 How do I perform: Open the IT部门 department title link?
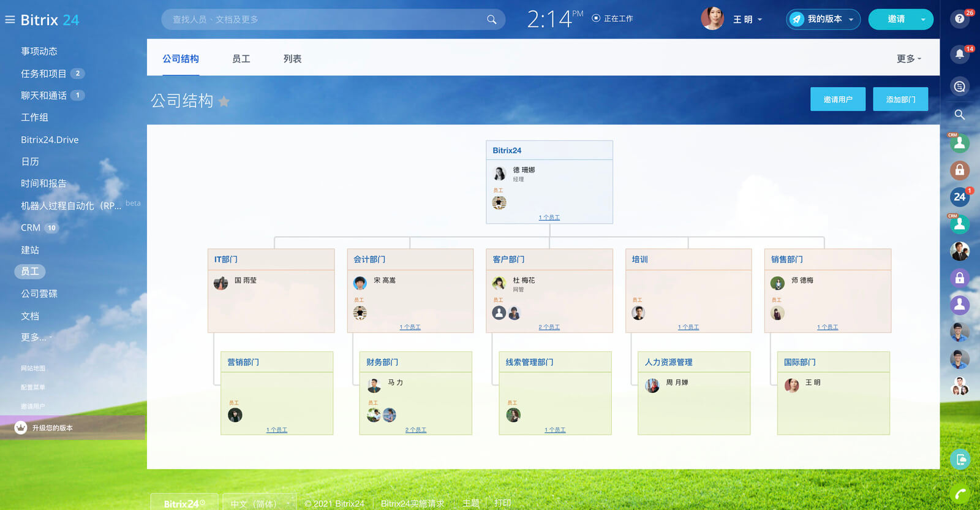click(226, 260)
